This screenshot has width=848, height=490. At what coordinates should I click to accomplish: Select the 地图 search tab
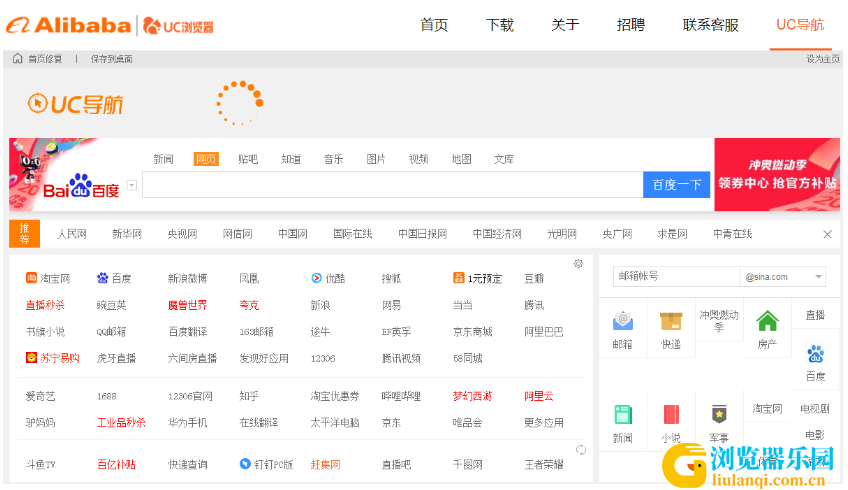coord(461,159)
